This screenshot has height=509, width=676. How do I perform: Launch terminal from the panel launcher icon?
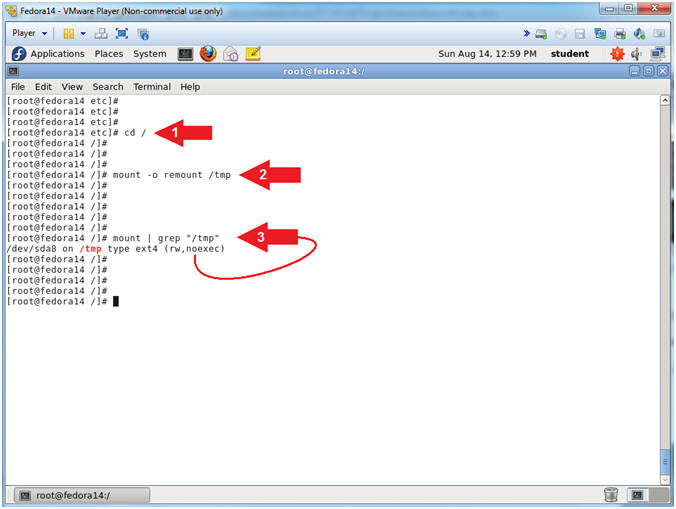[x=185, y=54]
